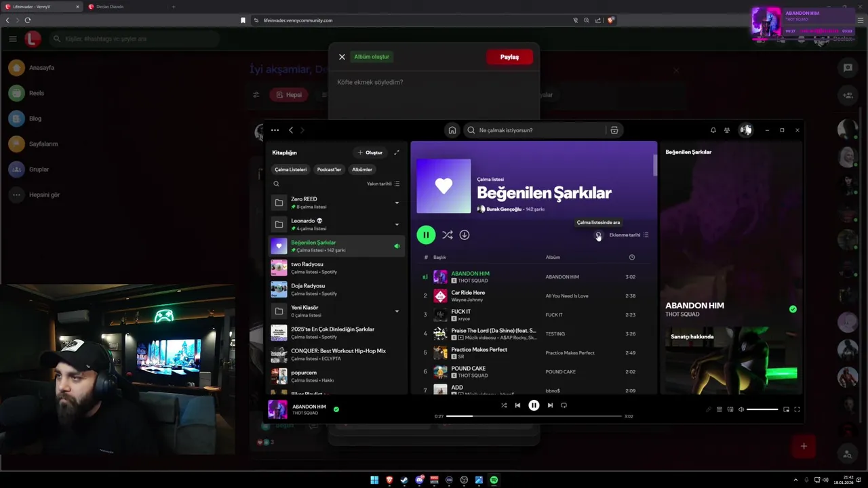Select the Albümler filter chip
This screenshot has width=868, height=488.
click(x=362, y=169)
